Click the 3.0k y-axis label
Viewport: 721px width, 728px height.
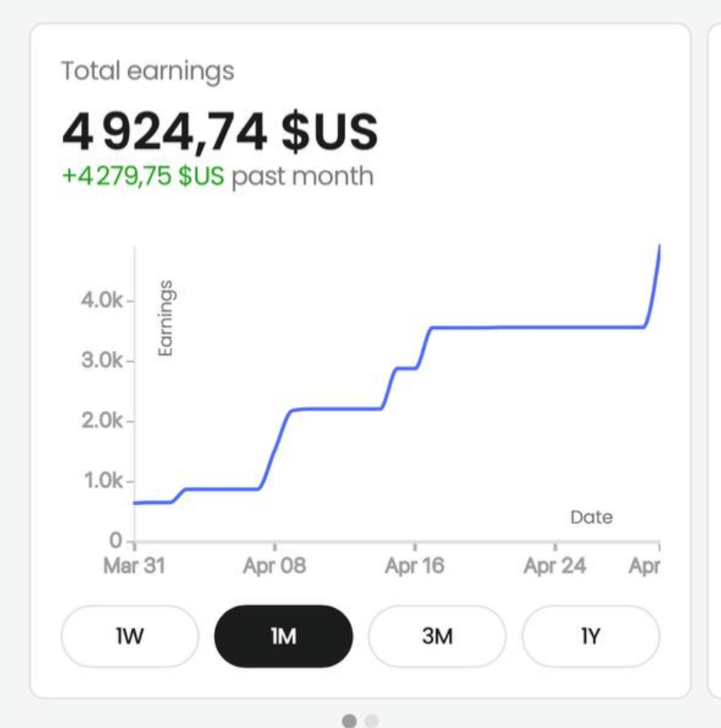pyautogui.click(x=102, y=360)
